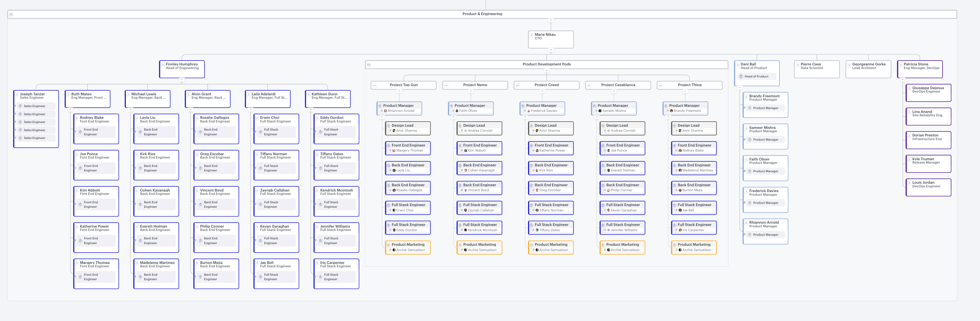Click the Project Top Gun box icon
This screenshot has width=980, height=321.
(x=374, y=86)
